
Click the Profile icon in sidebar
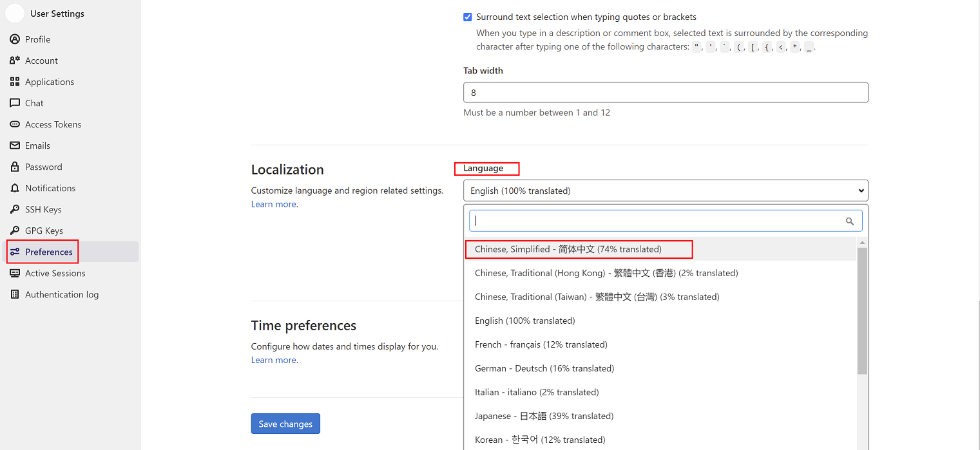pyautogui.click(x=15, y=39)
